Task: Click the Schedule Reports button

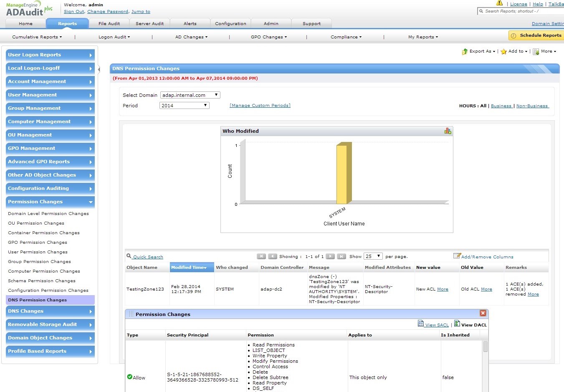Action: coord(536,35)
